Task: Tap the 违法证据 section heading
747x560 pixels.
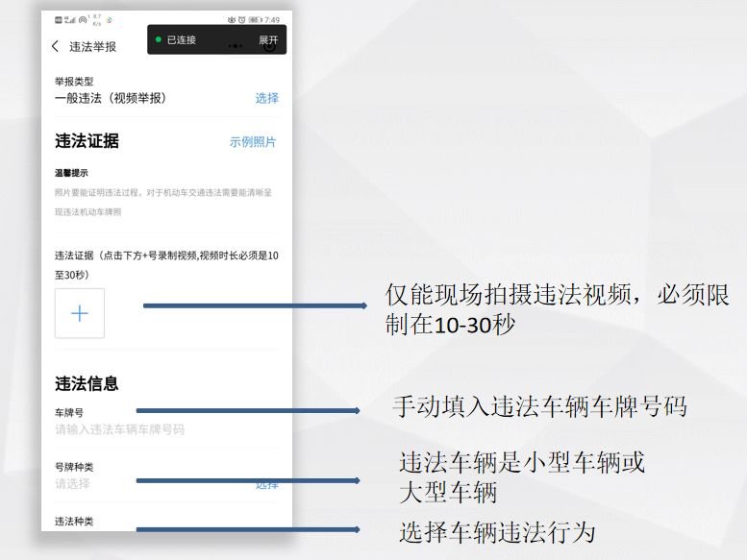Action: pyautogui.click(x=87, y=141)
